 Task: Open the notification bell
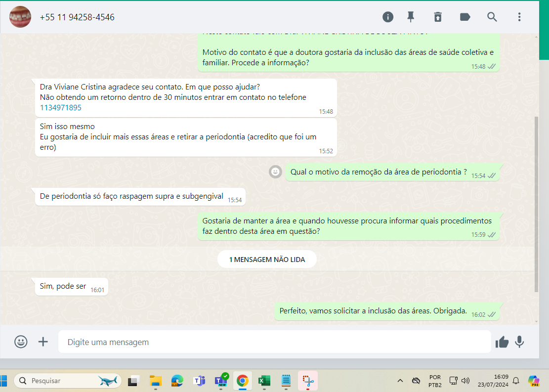pos(516,381)
